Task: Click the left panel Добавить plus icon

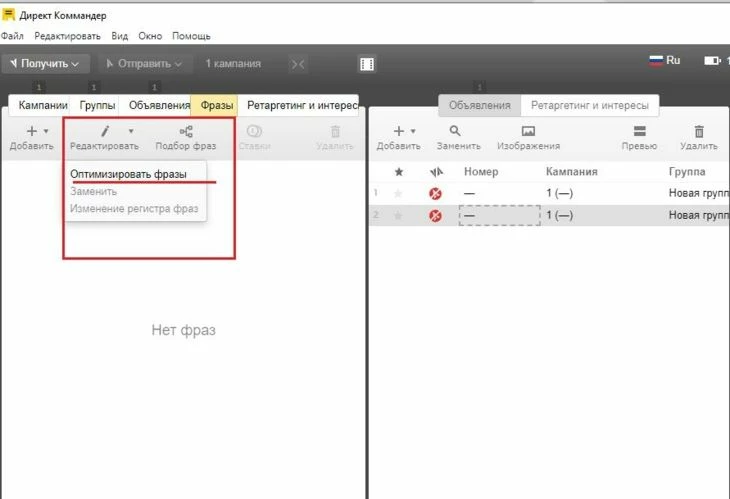Action: (32, 131)
